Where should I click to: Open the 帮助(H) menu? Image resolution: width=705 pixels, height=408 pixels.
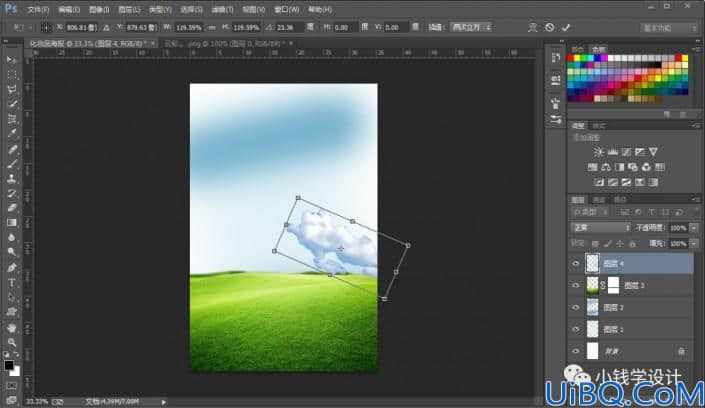point(320,9)
